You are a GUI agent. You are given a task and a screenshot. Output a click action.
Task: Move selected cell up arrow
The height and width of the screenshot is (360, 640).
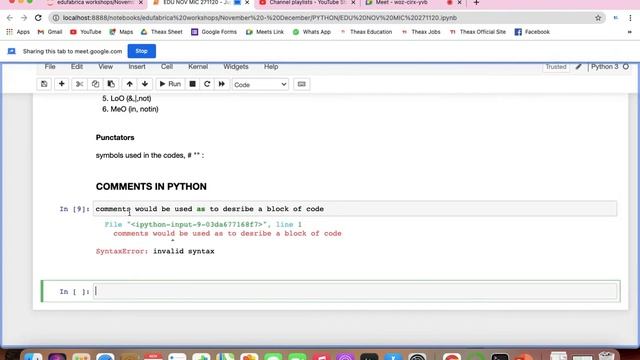(129, 84)
